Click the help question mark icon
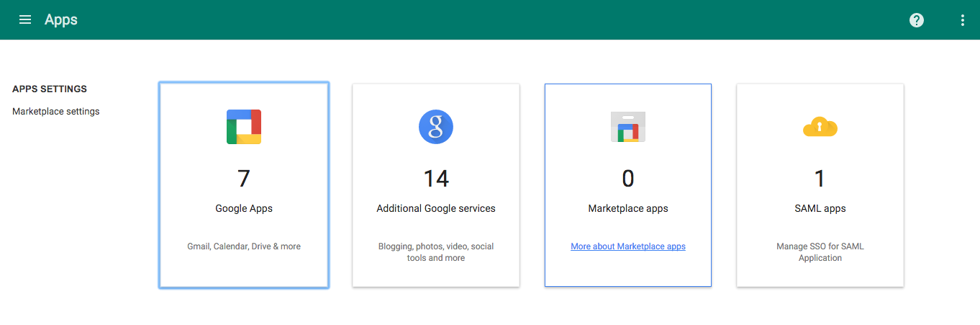The image size is (980, 325). pyautogui.click(x=917, y=20)
